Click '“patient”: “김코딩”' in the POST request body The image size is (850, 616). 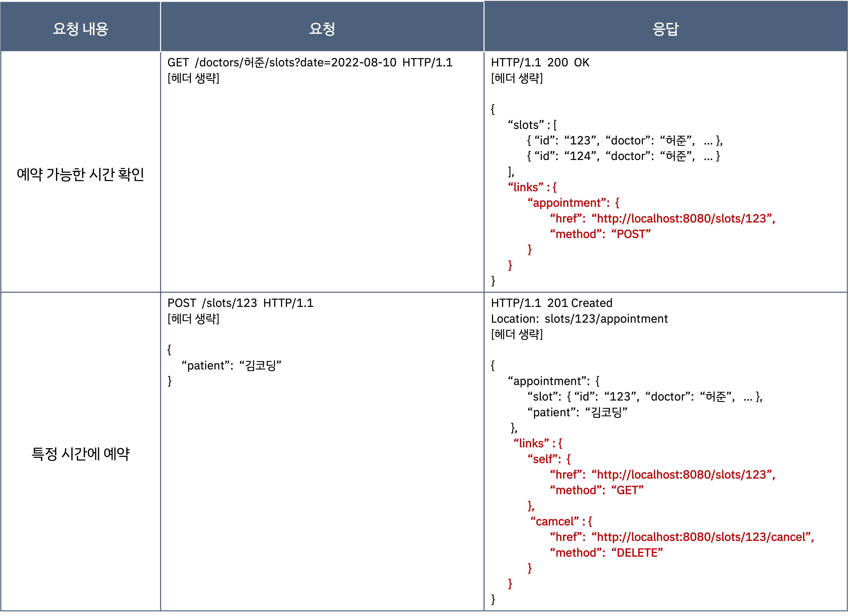pos(232,365)
